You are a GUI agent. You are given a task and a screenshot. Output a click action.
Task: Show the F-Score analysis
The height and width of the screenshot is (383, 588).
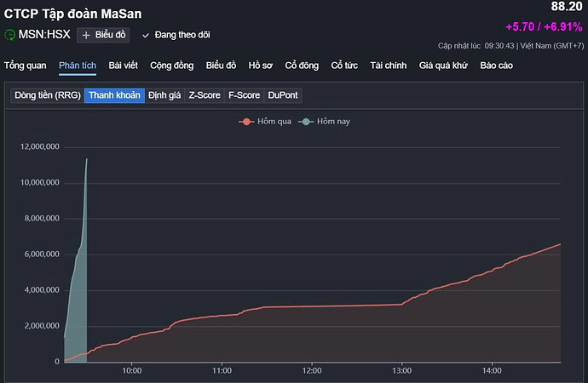click(245, 95)
